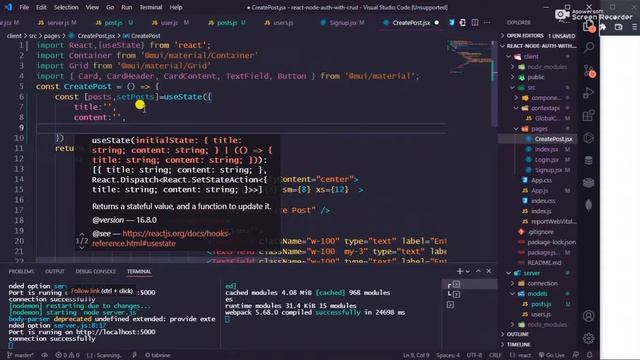Switch to the DEBUG CONSOLE tab
The height and width of the screenshot is (360, 640).
(96, 271)
